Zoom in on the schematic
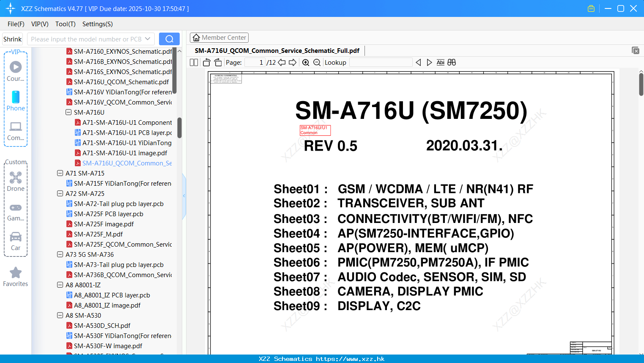 pyautogui.click(x=306, y=62)
